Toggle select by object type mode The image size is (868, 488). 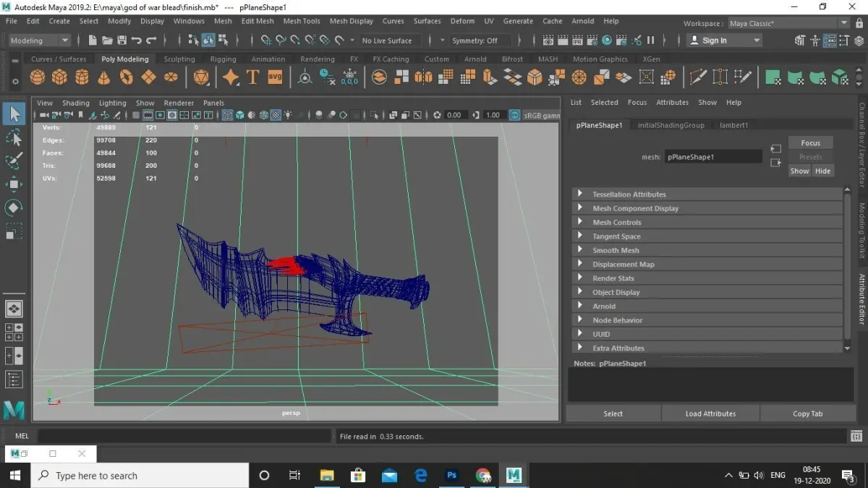pyautogui.click(x=208, y=40)
